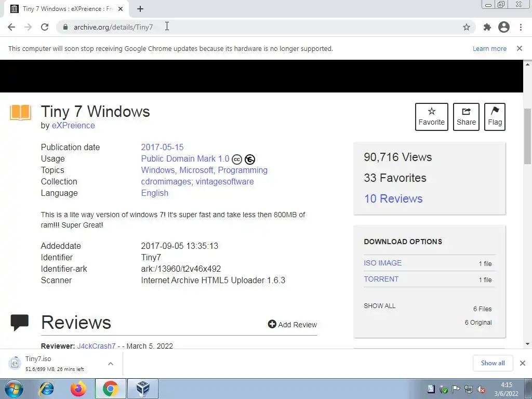Screen dimensions: 532x399
Task: Click the 90,716 Views text
Action: pyautogui.click(x=397, y=157)
